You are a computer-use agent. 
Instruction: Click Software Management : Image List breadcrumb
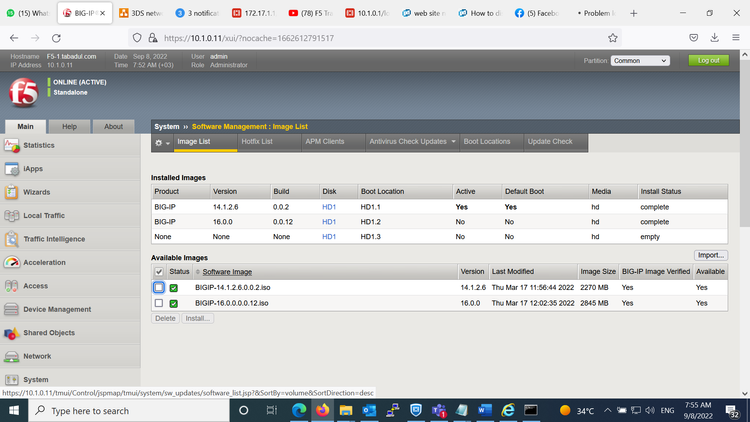point(250,127)
